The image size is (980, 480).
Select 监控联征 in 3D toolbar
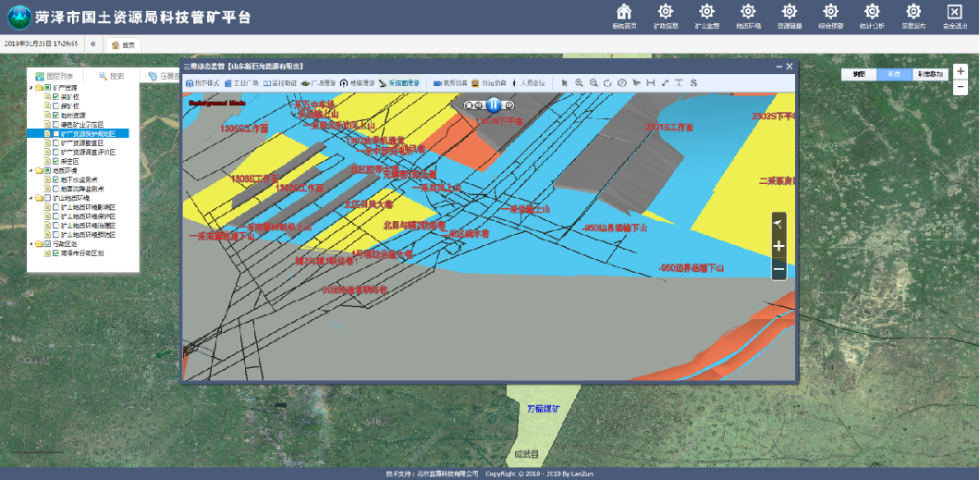[280, 82]
